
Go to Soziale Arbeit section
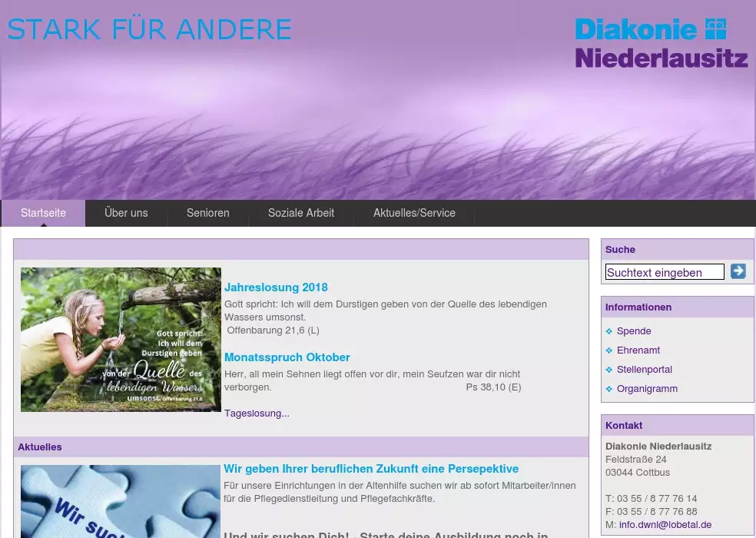click(x=300, y=213)
